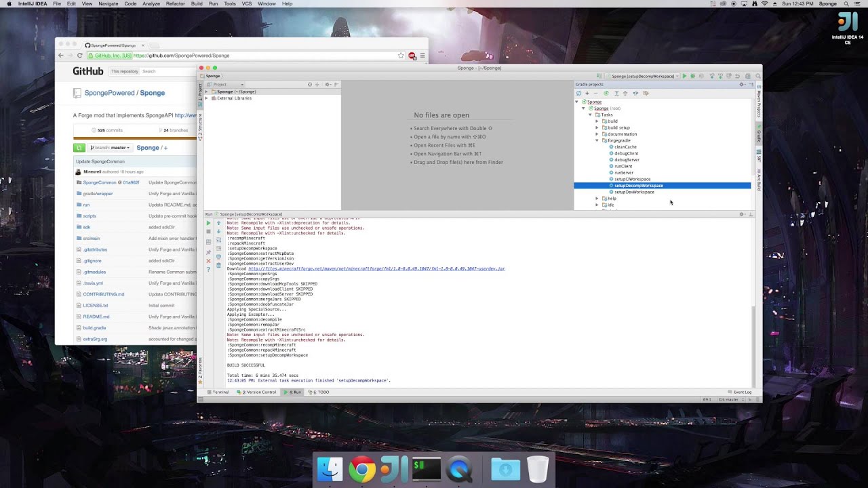Refresh all Gradle projects

(579, 93)
